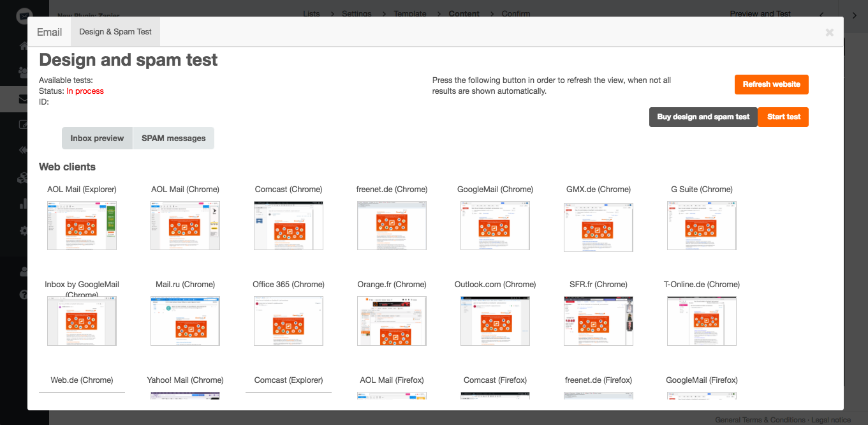Click the Comcast (Firefox) label

pos(495,380)
